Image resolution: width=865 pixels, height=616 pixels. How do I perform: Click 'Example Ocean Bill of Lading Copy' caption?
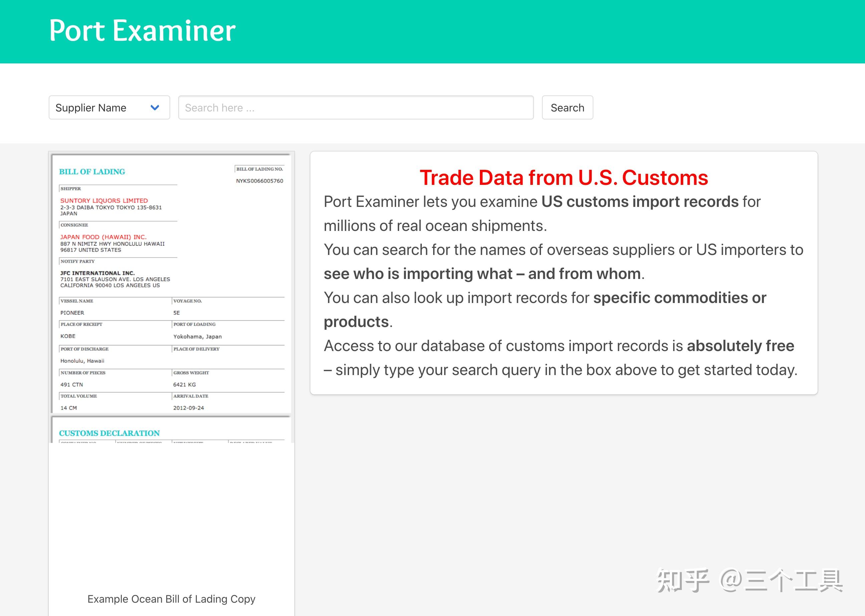coord(171,599)
